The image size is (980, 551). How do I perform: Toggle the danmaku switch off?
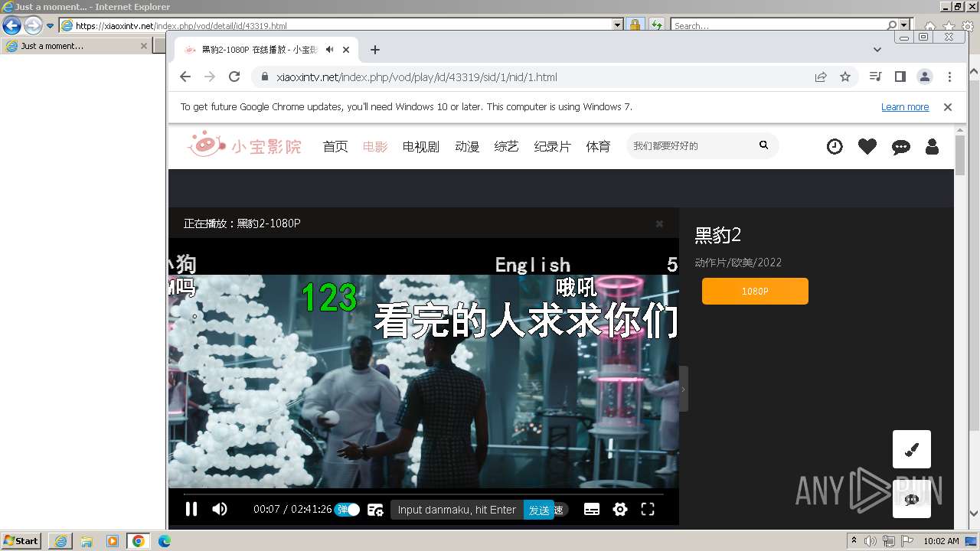point(347,510)
